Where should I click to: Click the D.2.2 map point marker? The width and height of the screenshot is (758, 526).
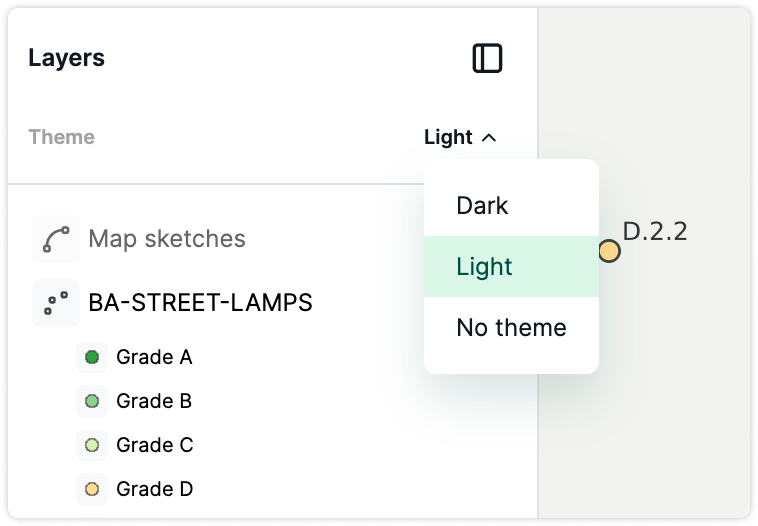tap(609, 251)
